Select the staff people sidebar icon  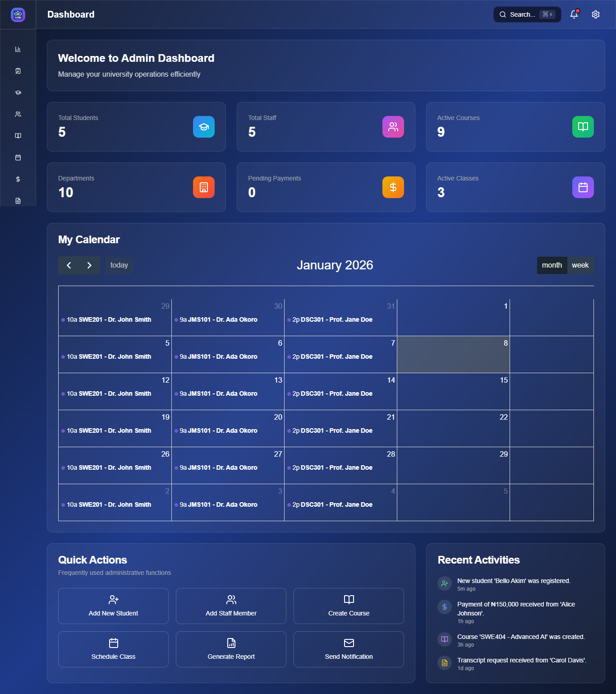point(18,114)
